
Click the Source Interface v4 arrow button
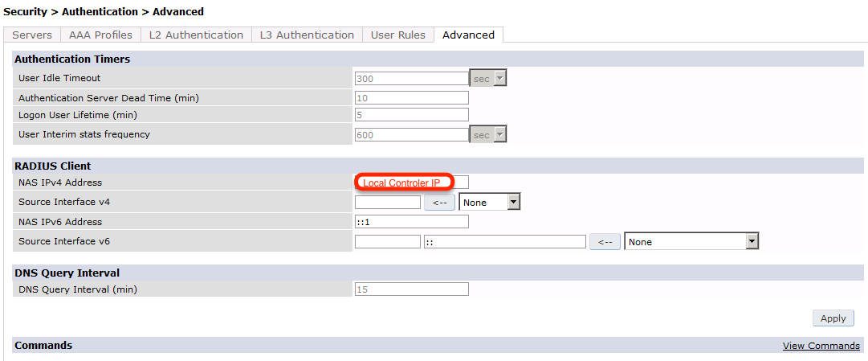click(439, 203)
